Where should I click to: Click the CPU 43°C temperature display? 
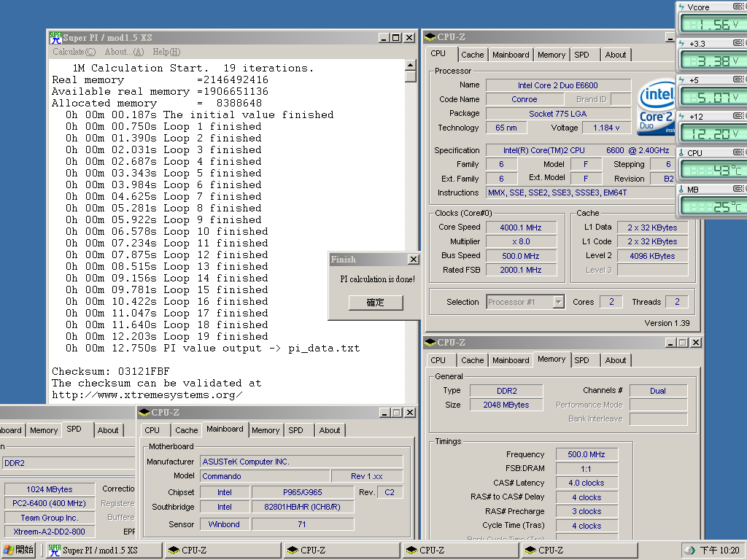pos(713,171)
